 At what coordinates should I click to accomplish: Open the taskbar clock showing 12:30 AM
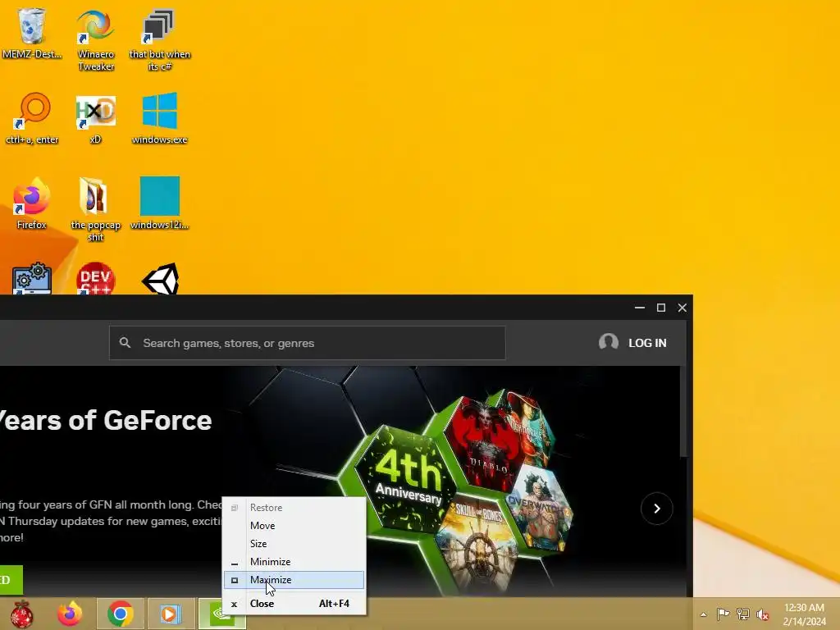804,614
